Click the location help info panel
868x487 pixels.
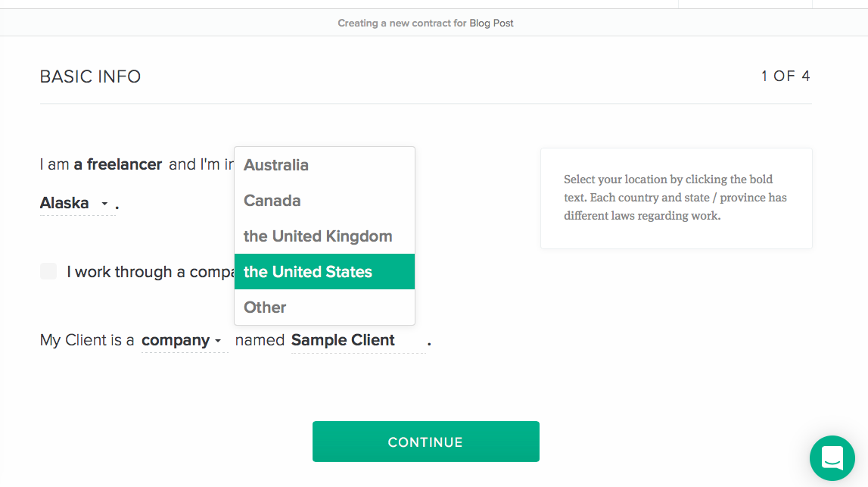(676, 198)
